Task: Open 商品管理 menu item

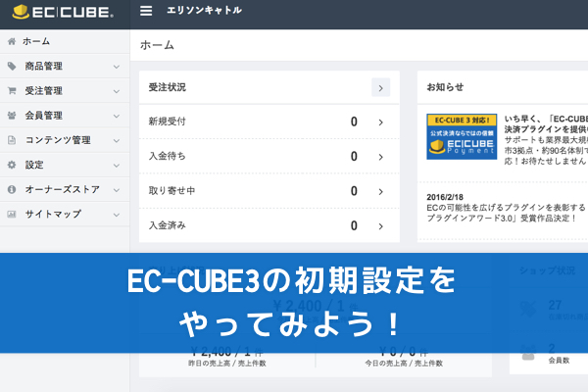Action: coord(65,66)
